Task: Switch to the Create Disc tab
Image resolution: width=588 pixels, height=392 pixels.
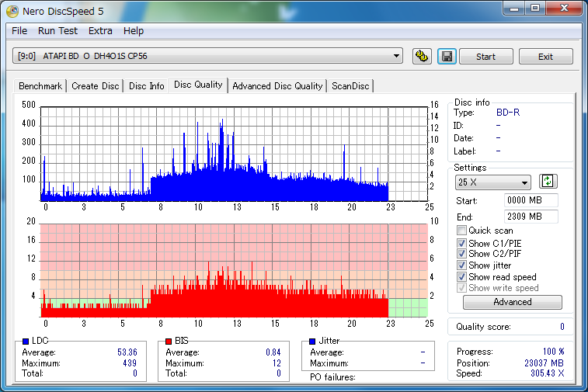Action: (x=96, y=86)
